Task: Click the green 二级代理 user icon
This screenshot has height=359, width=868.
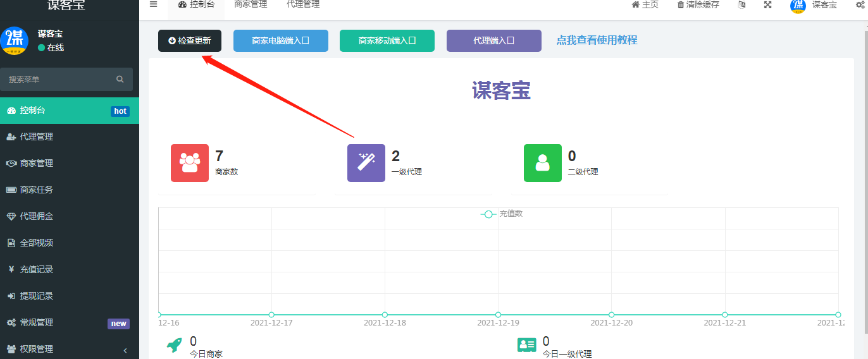Action: click(x=543, y=163)
